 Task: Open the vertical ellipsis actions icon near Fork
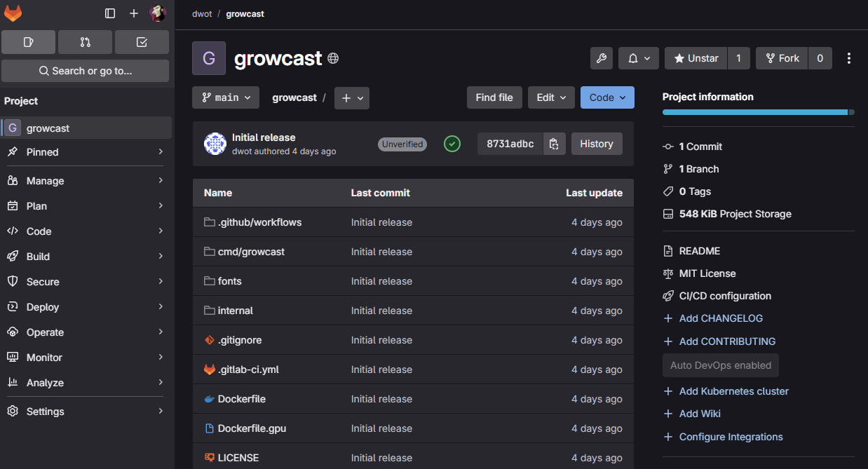[x=848, y=58]
